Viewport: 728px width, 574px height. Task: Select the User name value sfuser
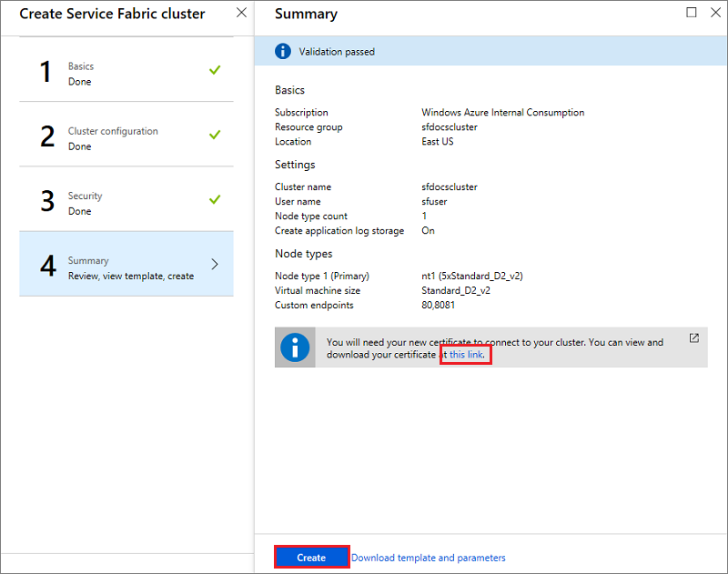click(434, 201)
